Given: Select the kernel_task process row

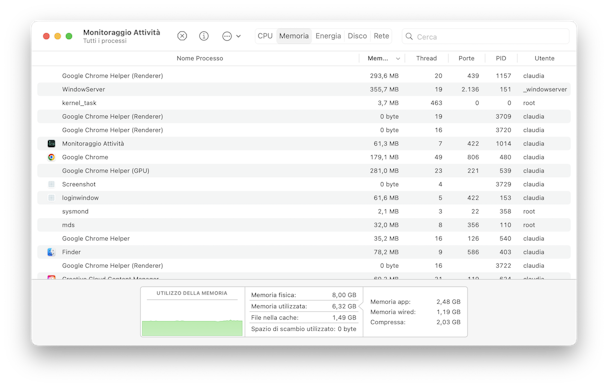Looking at the screenshot, I should (x=304, y=103).
